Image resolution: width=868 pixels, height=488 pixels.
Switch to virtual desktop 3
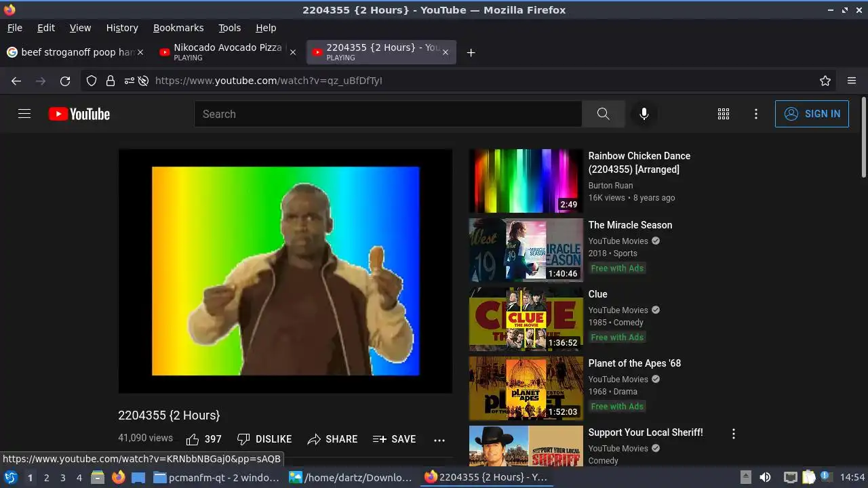[62, 477]
